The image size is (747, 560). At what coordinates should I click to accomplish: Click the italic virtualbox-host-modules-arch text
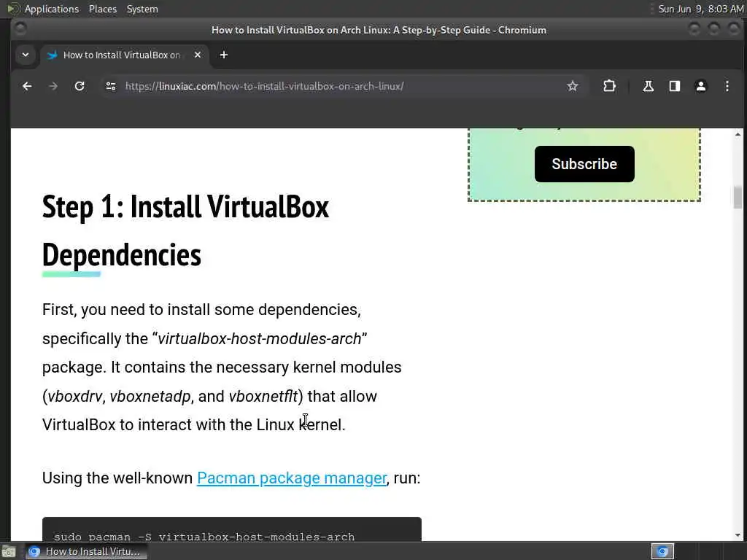(259, 338)
